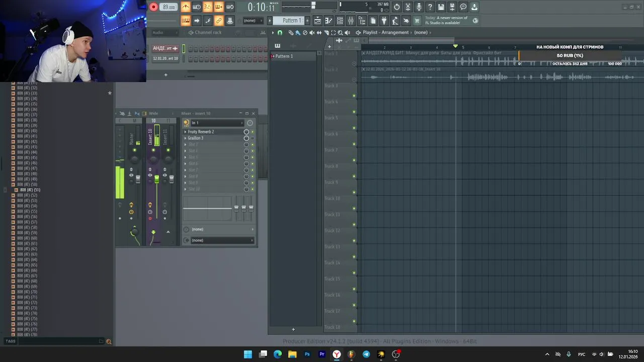Click the speech bubble hints icon
This screenshot has height=362, width=644.
click(x=463, y=7)
